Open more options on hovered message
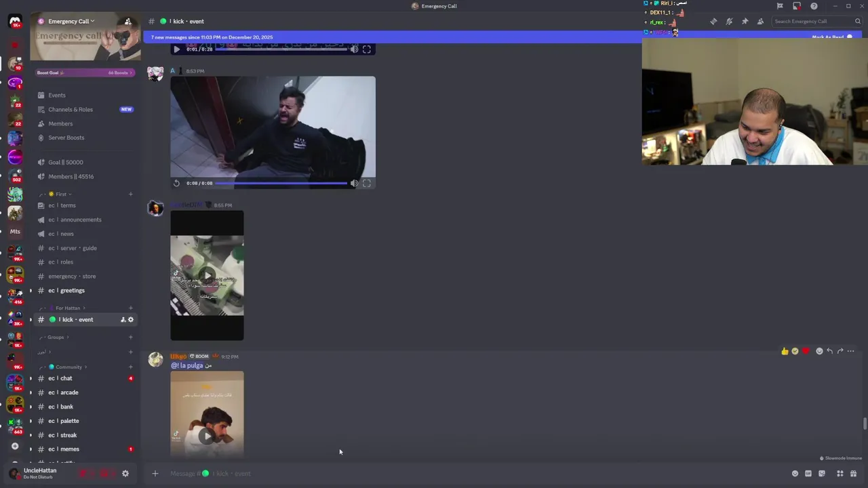This screenshot has height=488, width=868. coord(851,351)
